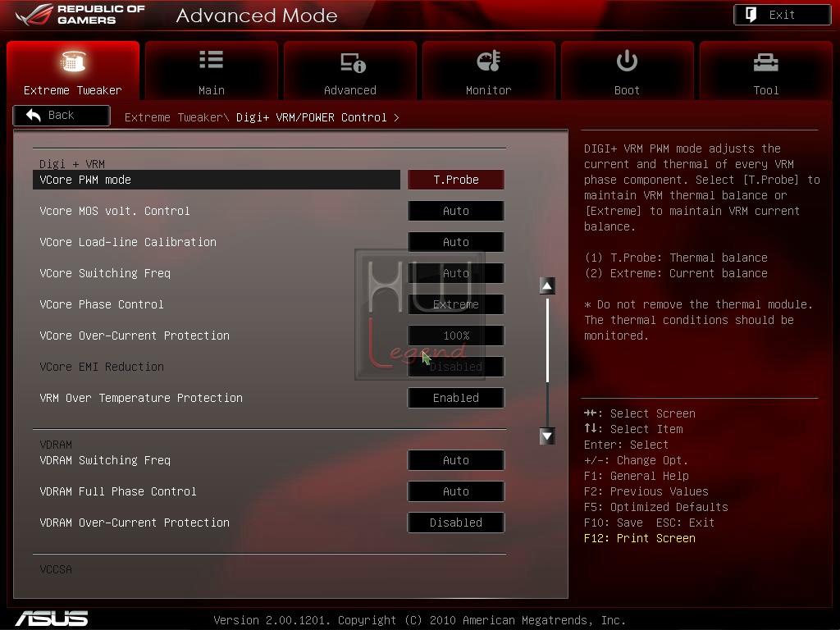Select VCore Load-line Calibration label
The width and height of the screenshot is (840, 630).
(128, 242)
